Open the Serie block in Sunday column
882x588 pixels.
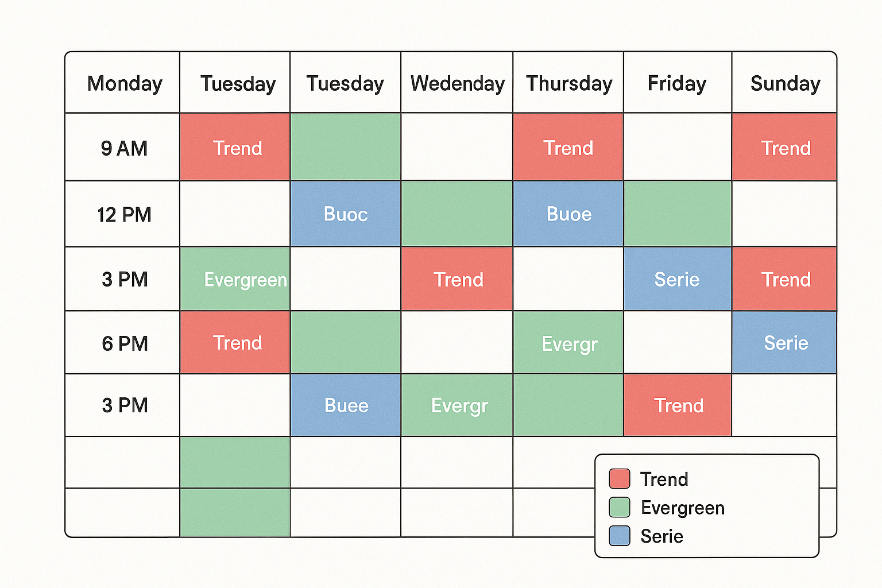[785, 343]
